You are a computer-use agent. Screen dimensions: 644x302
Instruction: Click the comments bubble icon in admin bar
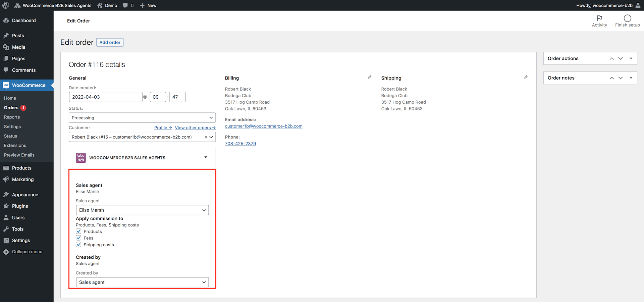(x=125, y=5)
